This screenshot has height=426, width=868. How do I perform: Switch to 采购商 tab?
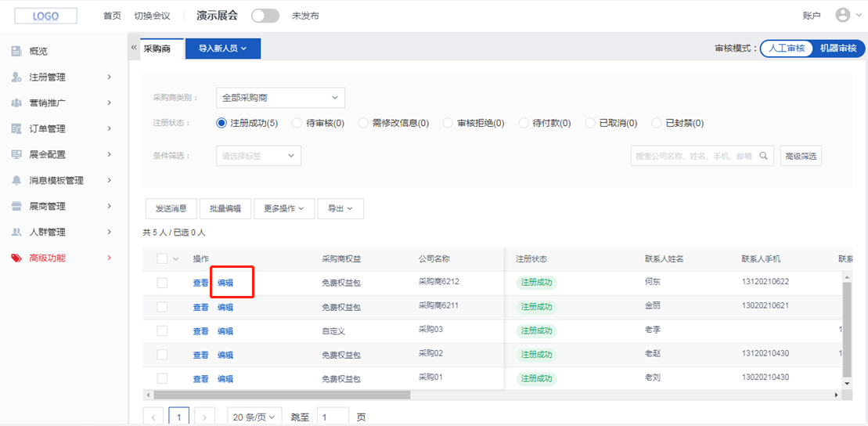(157, 49)
